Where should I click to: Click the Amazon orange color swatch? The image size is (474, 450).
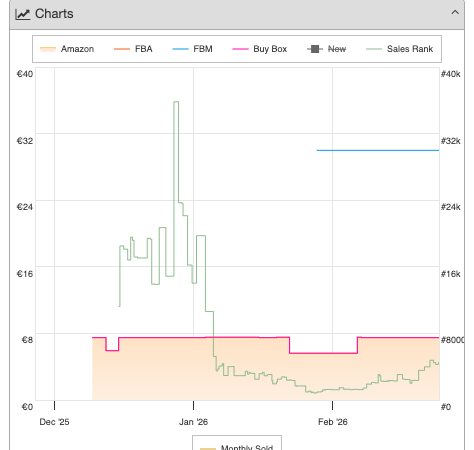coord(48,49)
